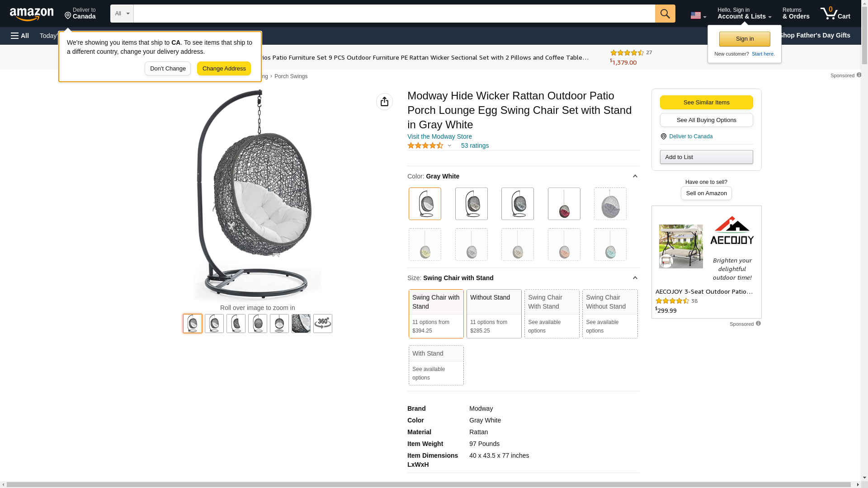Select the red cushion color swatch

pyautogui.click(x=564, y=204)
